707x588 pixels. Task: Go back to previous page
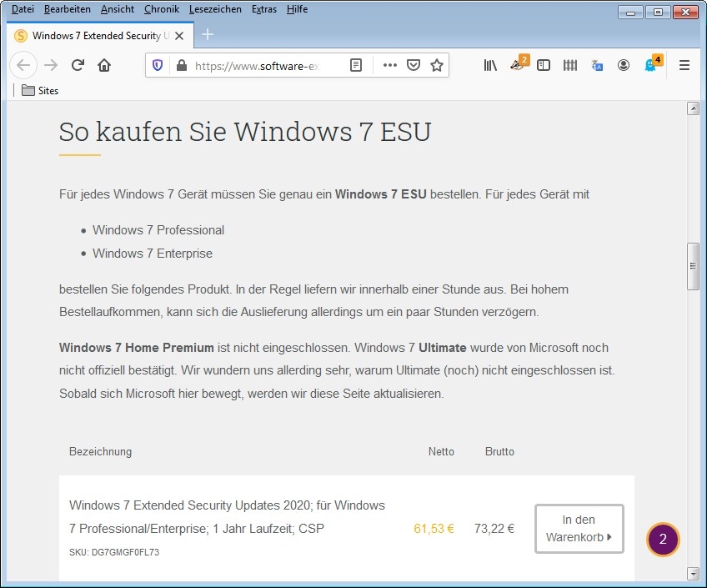[x=23, y=65]
